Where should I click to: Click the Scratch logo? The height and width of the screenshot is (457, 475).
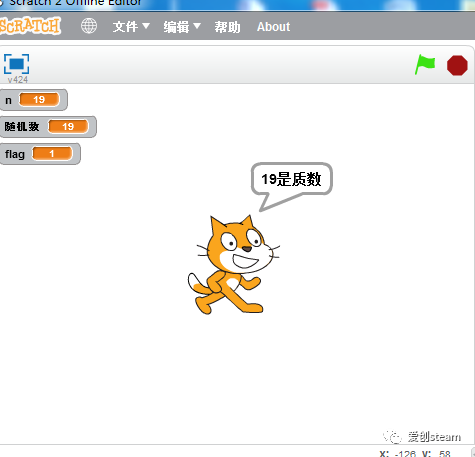tap(30, 26)
